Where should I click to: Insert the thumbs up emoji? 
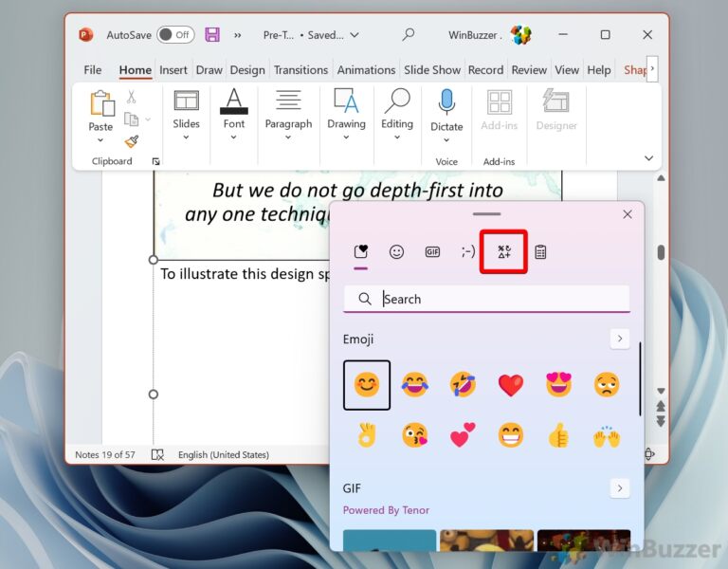(x=559, y=435)
